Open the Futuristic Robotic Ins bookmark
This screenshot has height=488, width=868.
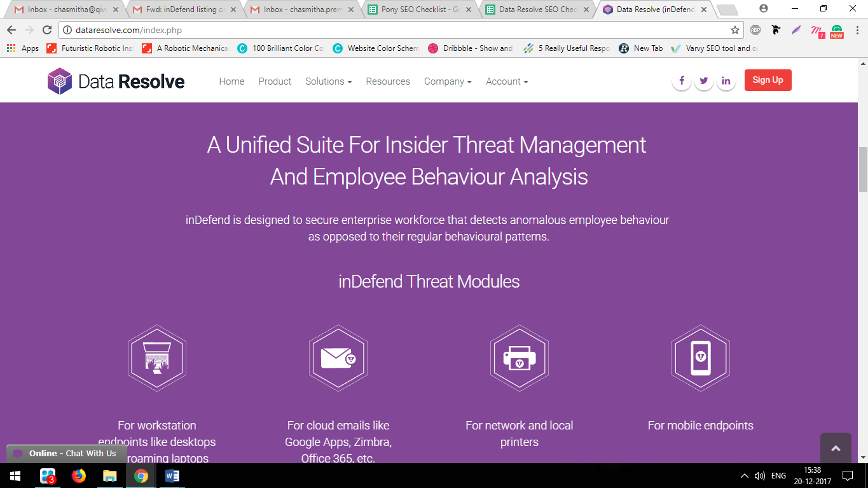92,48
